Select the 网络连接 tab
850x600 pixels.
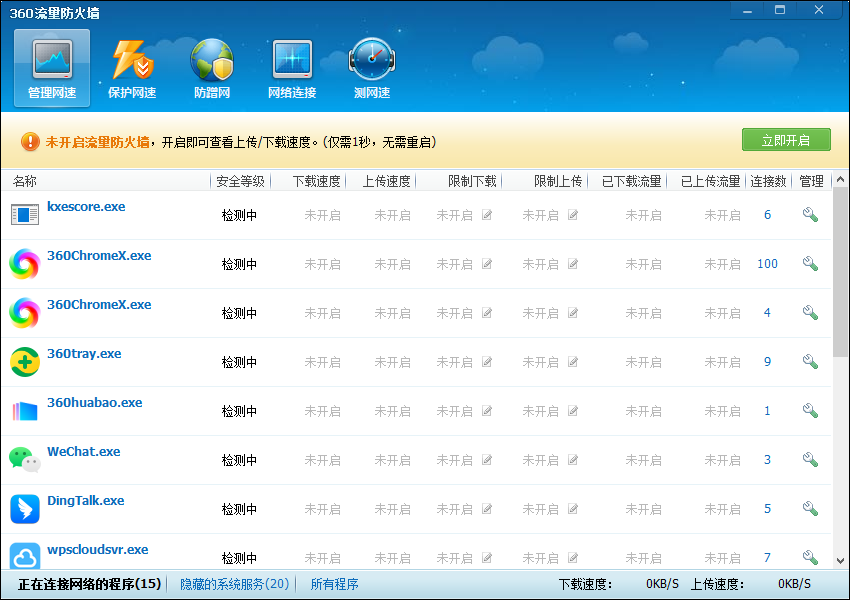point(292,68)
